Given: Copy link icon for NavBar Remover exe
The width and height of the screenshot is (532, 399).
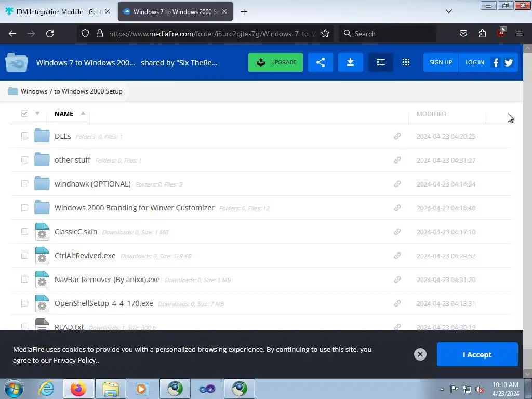Looking at the screenshot, I should click(x=397, y=280).
